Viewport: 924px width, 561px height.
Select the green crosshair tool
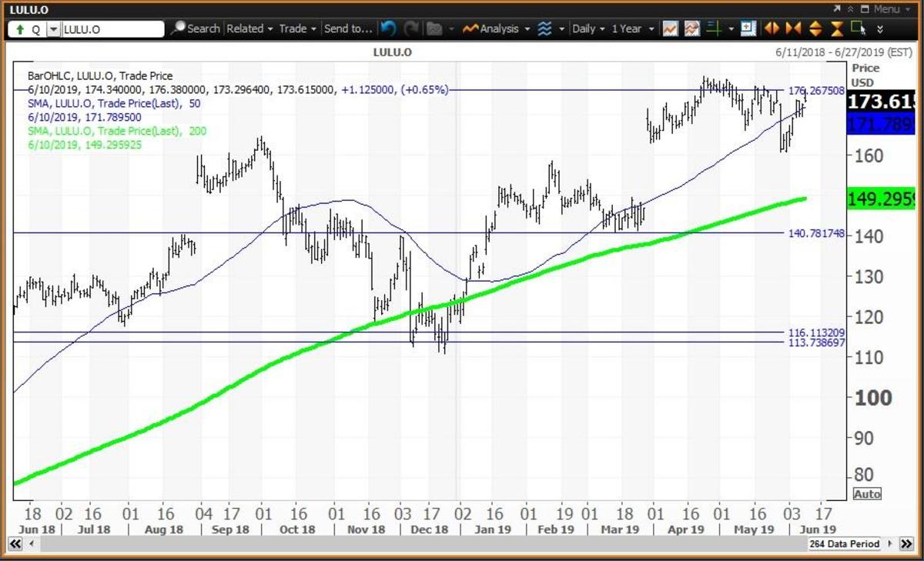[x=713, y=28]
